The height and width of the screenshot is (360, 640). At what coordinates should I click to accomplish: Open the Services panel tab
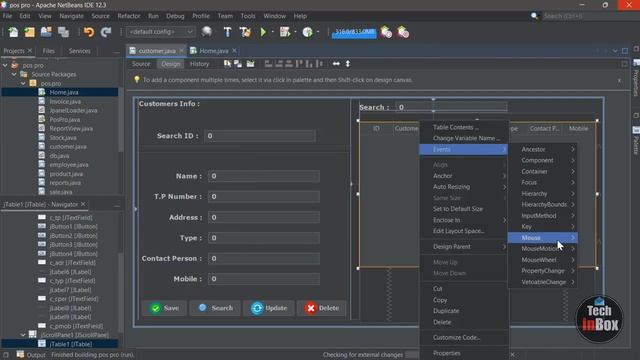tap(80, 51)
